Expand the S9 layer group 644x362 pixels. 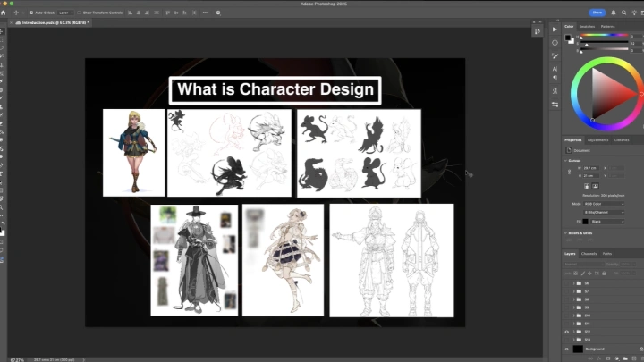[573, 307]
